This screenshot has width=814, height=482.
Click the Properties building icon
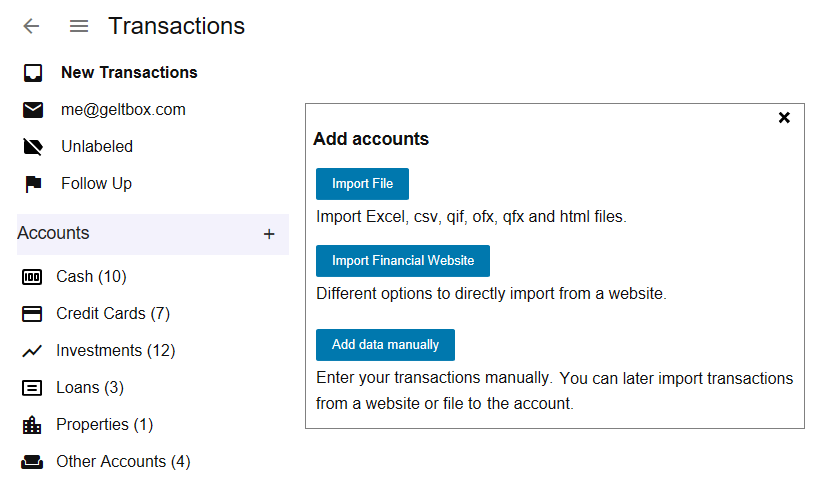32,425
